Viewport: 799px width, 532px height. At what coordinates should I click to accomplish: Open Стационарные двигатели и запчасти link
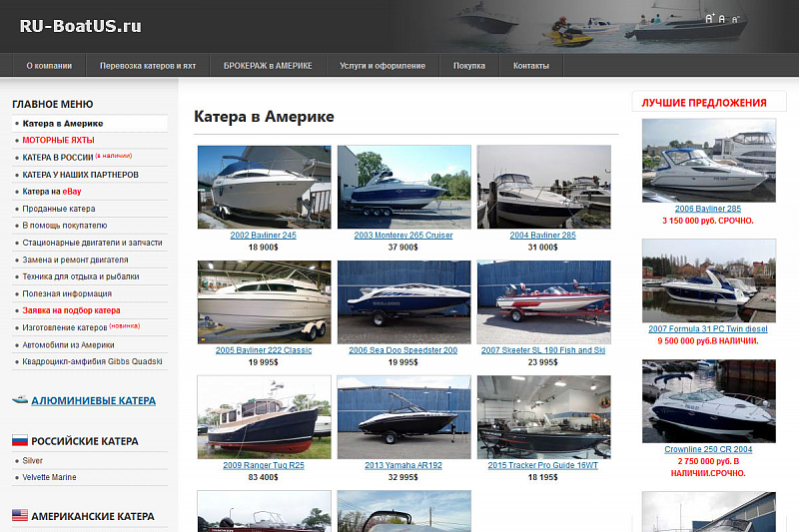coord(92,243)
